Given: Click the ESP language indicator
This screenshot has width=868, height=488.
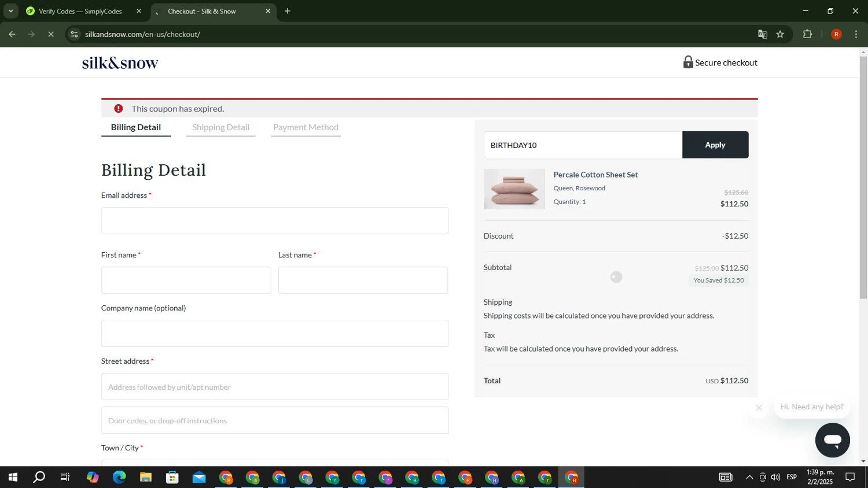Looking at the screenshot, I should pos(792,478).
